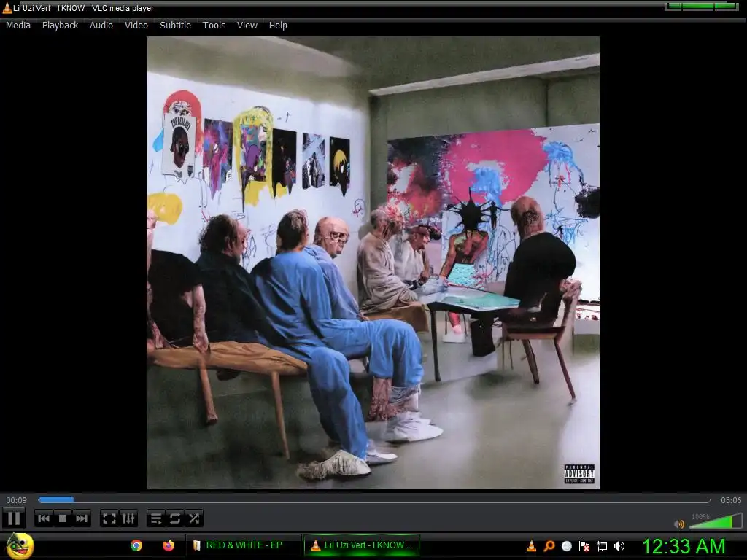The width and height of the screenshot is (747, 560).
Task: Click the white round face tray icon
Action: tap(566, 546)
